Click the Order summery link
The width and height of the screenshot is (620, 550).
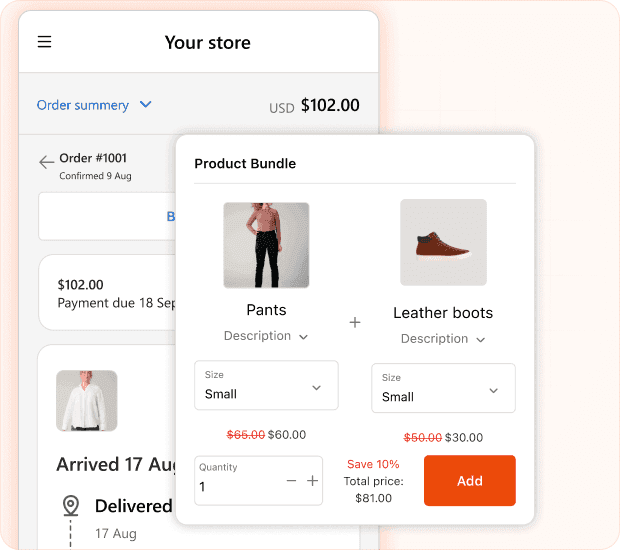(83, 105)
